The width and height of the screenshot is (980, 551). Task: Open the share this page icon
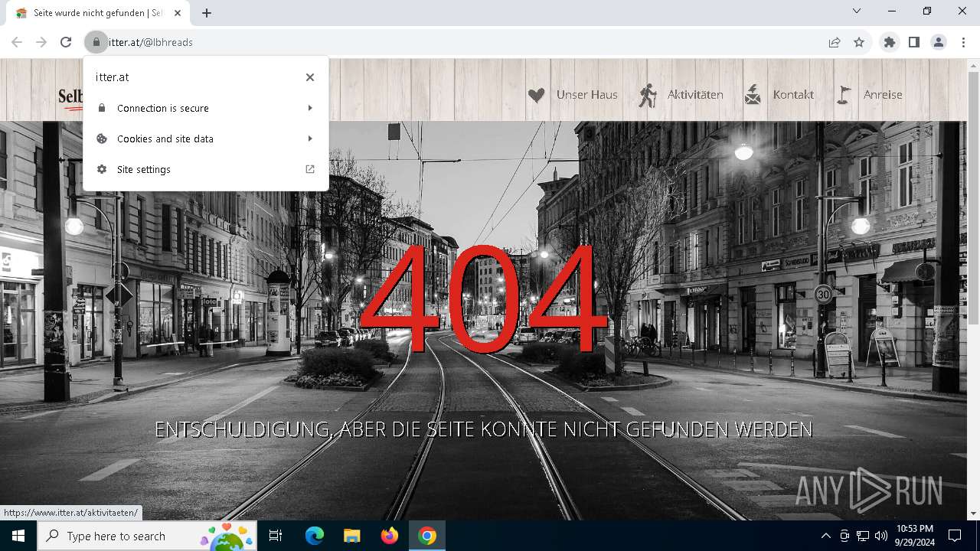pyautogui.click(x=835, y=42)
